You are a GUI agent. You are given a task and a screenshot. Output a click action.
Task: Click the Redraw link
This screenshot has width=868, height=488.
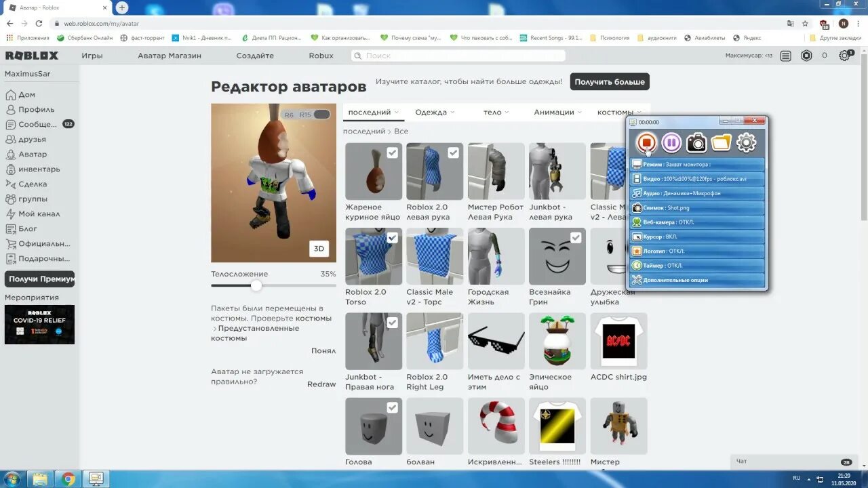point(321,384)
